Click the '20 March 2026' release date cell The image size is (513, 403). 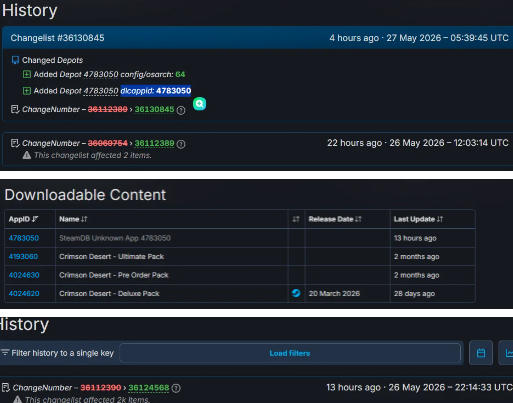[334, 293]
